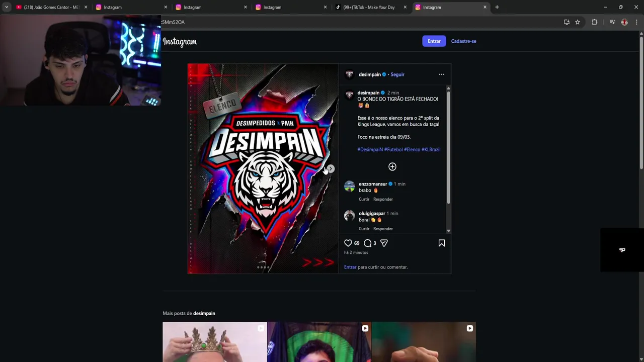Viewport: 644px width, 362px height.
Task: Open more options three-dot menu
Action: (442, 74)
